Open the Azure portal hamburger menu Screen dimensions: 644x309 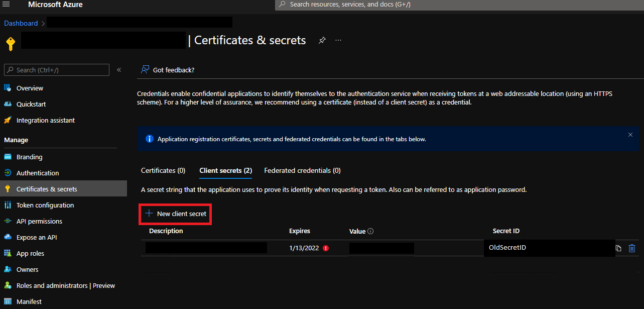point(6,5)
